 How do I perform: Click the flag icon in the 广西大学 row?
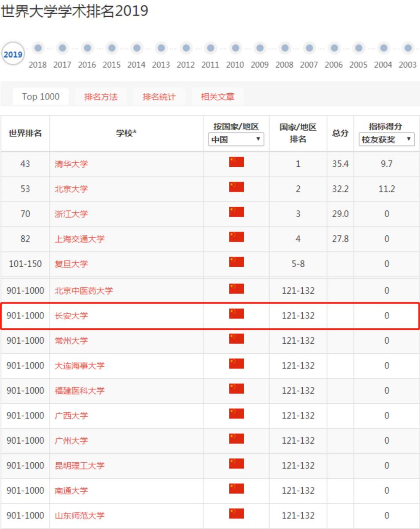(236, 415)
